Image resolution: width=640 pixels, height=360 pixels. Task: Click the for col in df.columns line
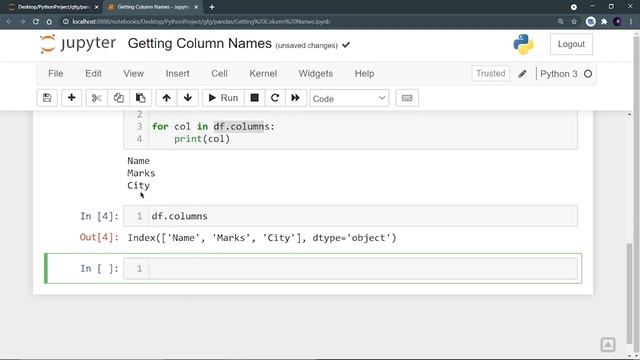click(x=213, y=127)
